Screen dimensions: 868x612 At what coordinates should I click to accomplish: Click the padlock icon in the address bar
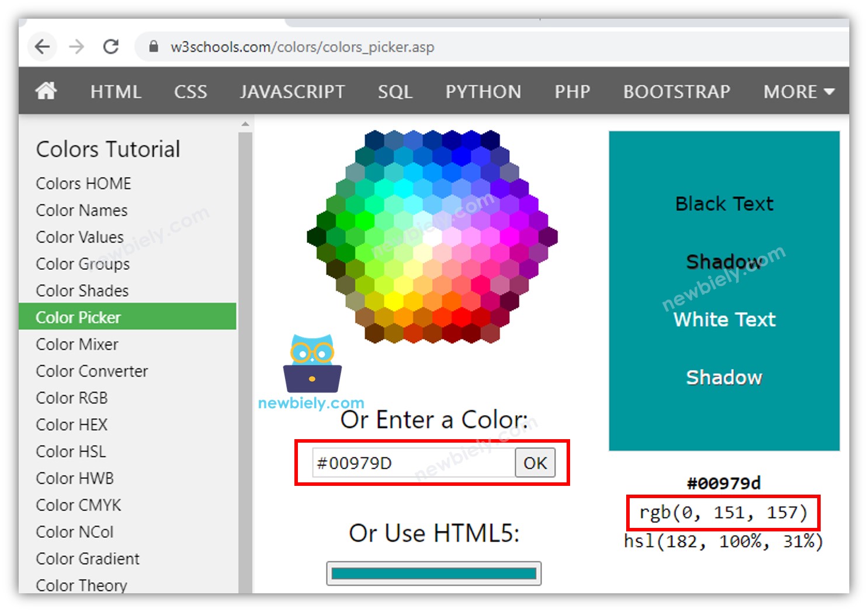(x=153, y=47)
